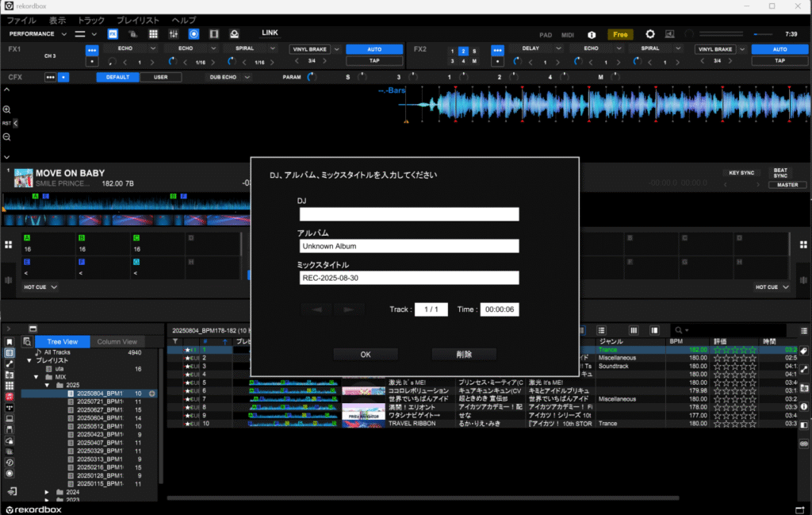Adjust the CFX PARAM knob
Screen dimensions: 812x515
(311, 77)
